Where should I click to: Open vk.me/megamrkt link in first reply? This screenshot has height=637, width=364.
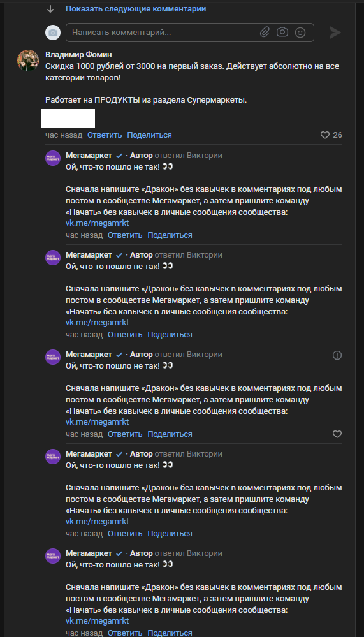pos(97,223)
